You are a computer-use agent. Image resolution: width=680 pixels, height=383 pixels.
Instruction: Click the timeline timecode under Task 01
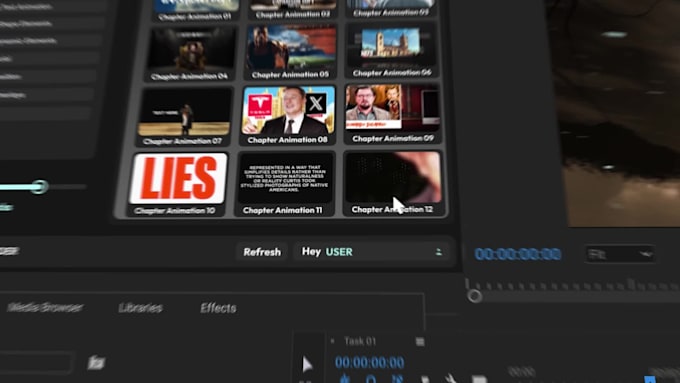pyautogui.click(x=369, y=362)
